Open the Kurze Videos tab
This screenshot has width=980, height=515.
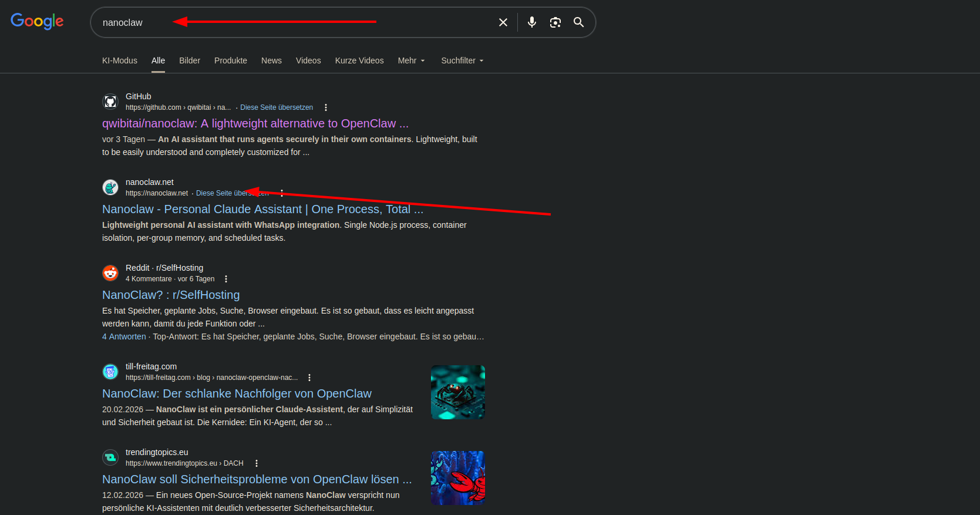tap(359, 60)
